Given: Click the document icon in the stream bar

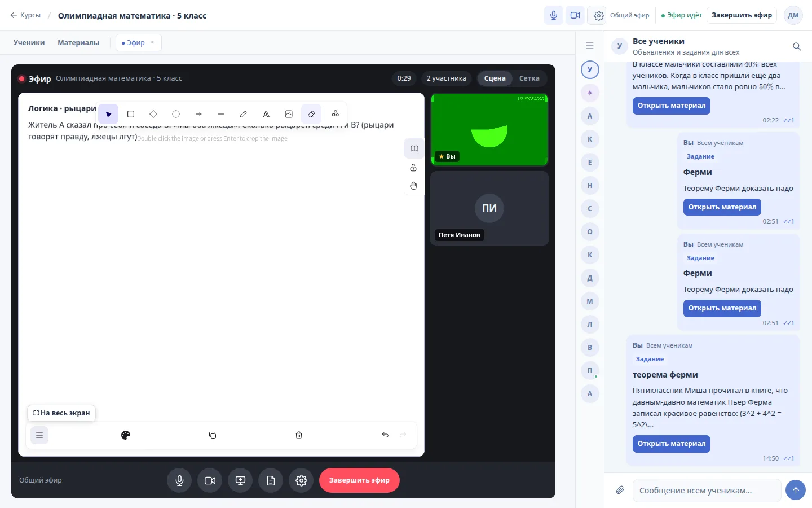Looking at the screenshot, I should pyautogui.click(x=271, y=480).
